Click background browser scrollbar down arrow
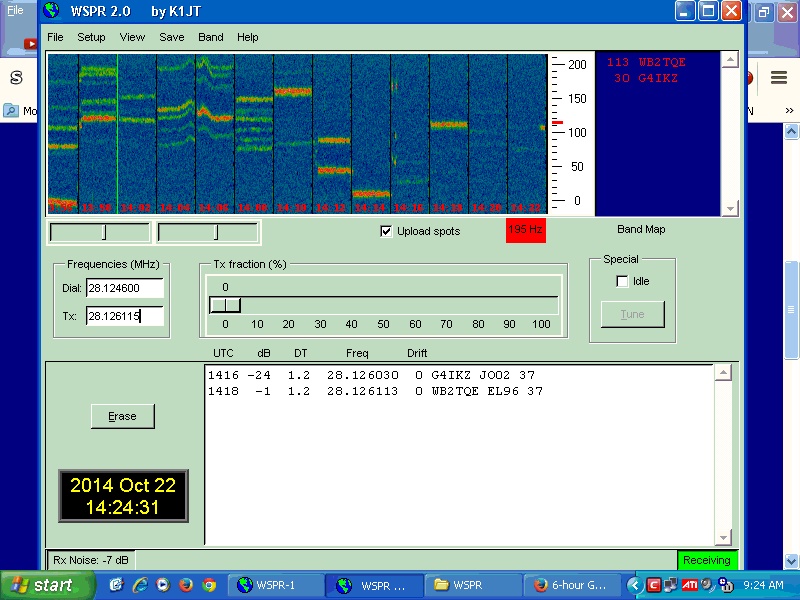The width and height of the screenshot is (800, 600). pyautogui.click(x=791, y=560)
